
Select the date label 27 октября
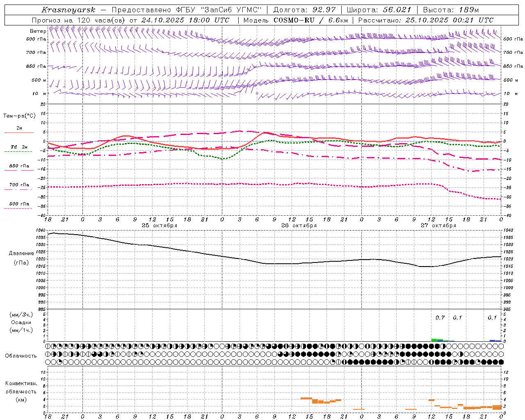[x=438, y=226]
